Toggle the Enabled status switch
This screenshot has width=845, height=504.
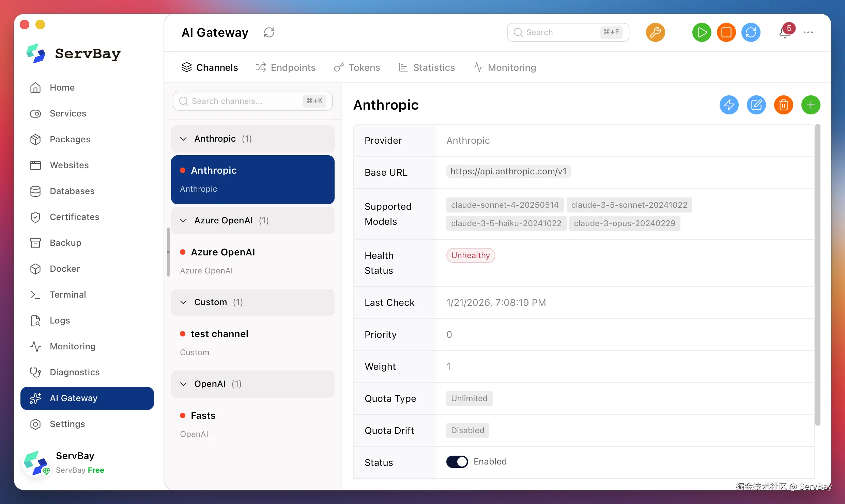457,462
